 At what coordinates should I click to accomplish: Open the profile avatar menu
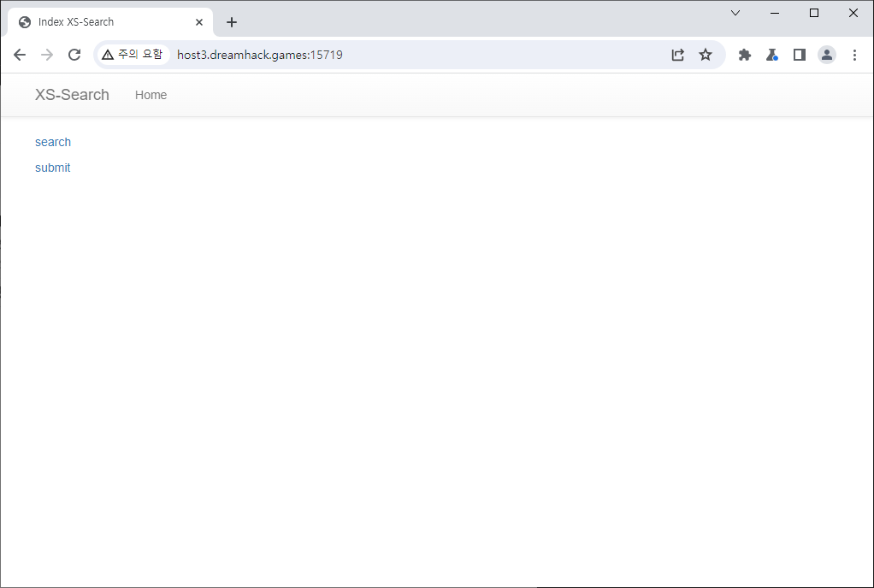pos(827,55)
